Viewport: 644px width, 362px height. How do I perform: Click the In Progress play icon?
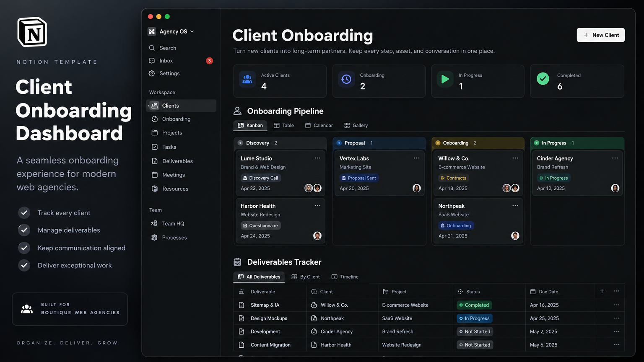coord(445,79)
